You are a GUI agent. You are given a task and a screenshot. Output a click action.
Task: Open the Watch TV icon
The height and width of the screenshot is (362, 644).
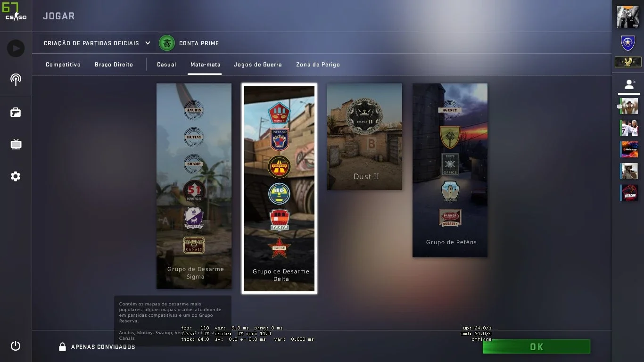(16, 144)
